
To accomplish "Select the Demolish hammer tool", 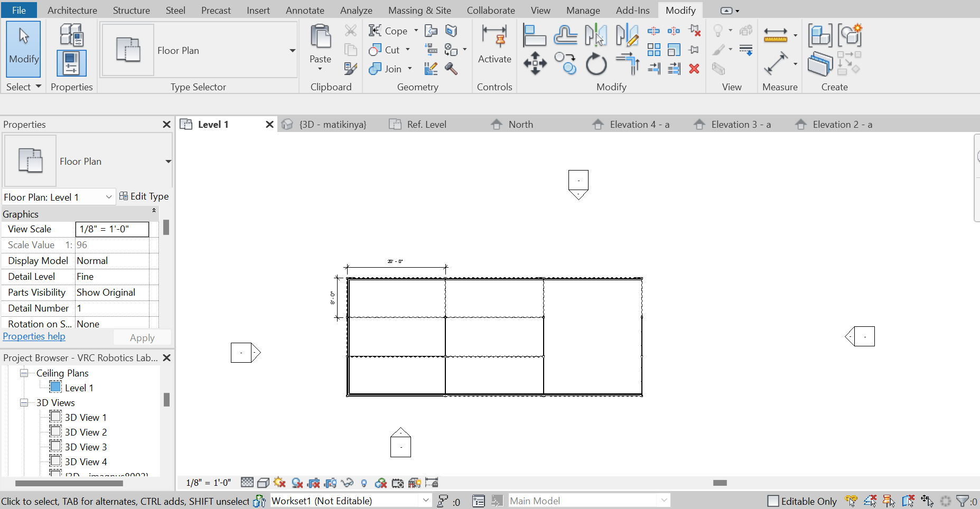I will [x=451, y=69].
